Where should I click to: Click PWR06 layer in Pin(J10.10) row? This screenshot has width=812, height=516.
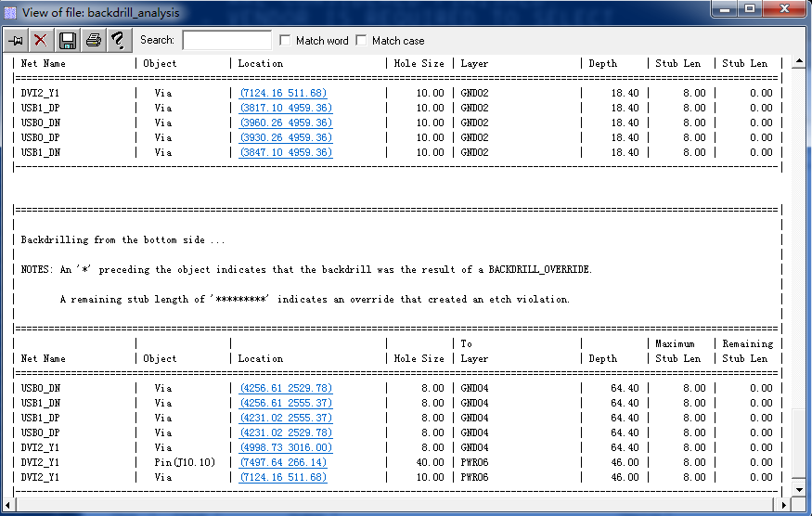pos(474,463)
